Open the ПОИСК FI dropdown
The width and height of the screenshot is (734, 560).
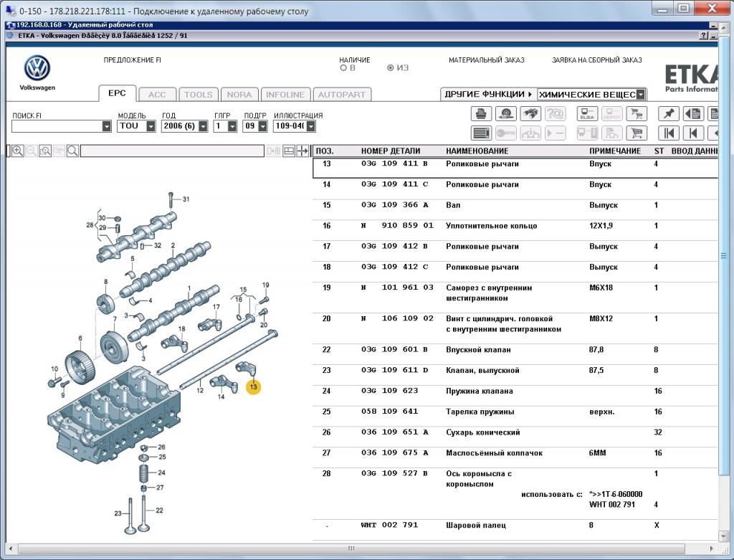pos(107,126)
